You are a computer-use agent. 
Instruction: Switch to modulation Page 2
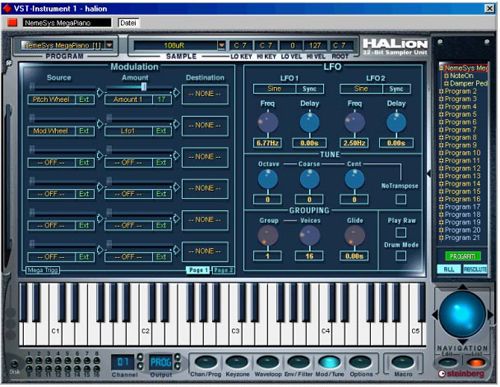(x=222, y=270)
